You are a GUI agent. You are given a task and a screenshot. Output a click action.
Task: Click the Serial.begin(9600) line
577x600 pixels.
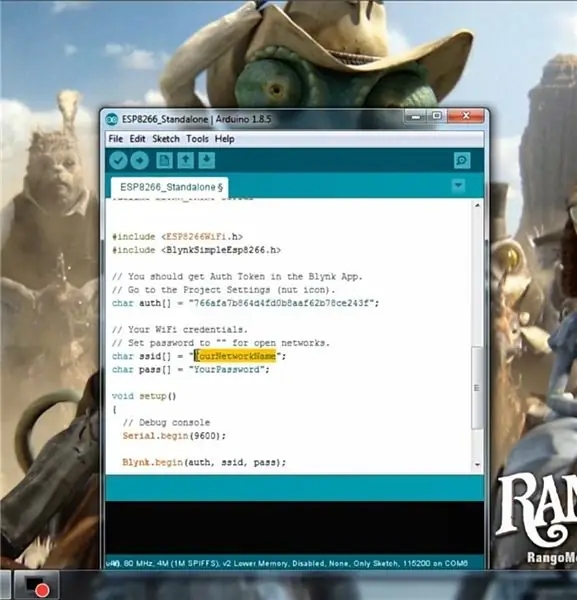pyautogui.click(x=174, y=436)
